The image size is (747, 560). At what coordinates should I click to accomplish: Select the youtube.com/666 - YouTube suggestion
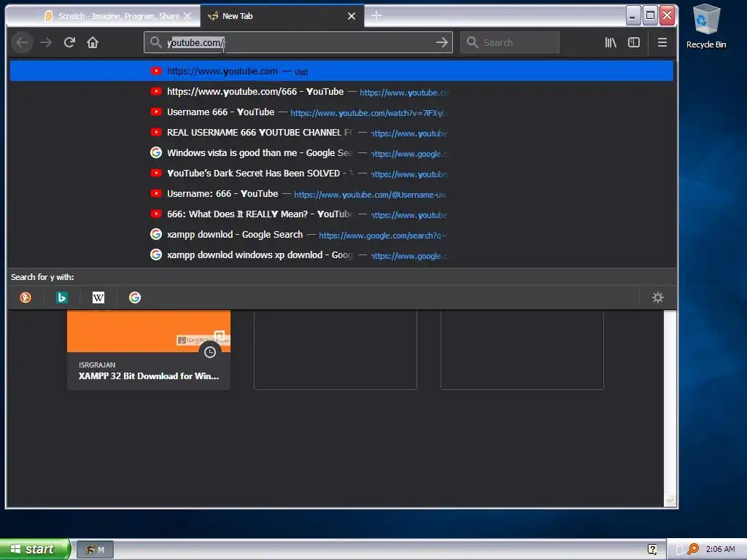pos(341,91)
